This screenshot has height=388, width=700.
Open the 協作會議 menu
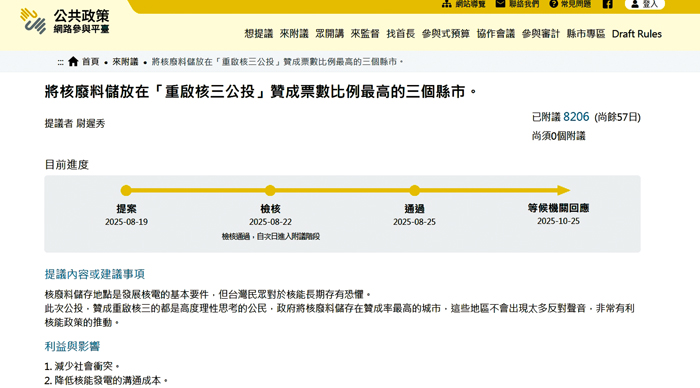pyautogui.click(x=496, y=34)
